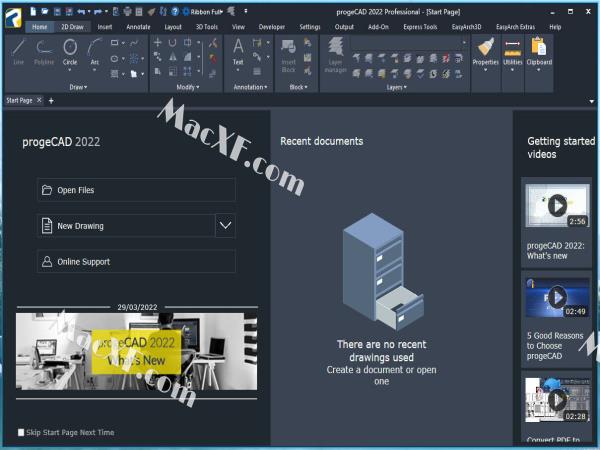Switch to the 2D Draw ribbon tab
This screenshot has height=450, width=600.
(72, 27)
